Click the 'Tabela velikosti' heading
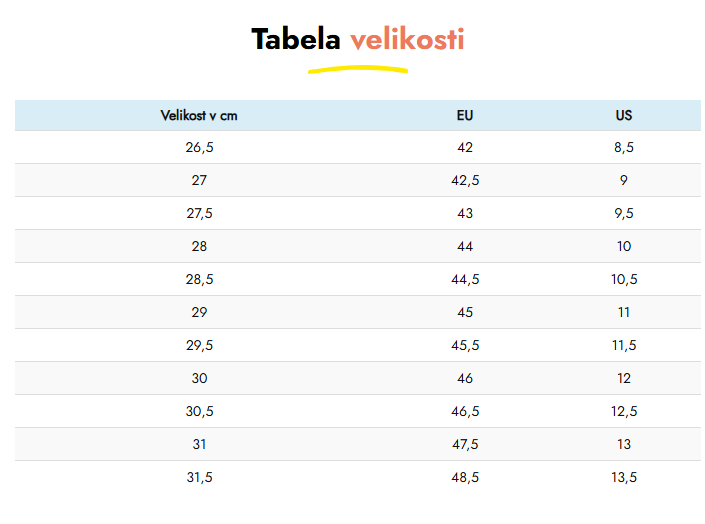This screenshot has height=524, width=705. (357, 40)
